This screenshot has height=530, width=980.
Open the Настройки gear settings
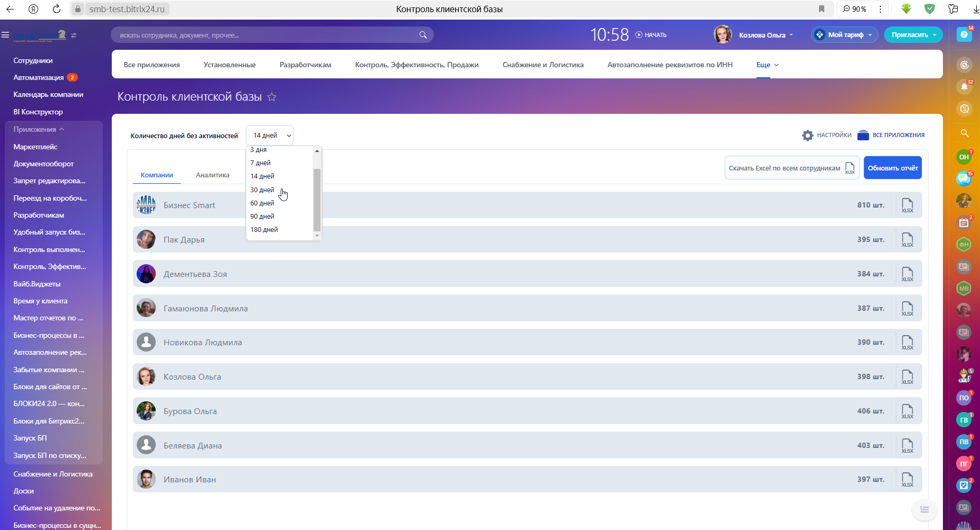(x=826, y=135)
